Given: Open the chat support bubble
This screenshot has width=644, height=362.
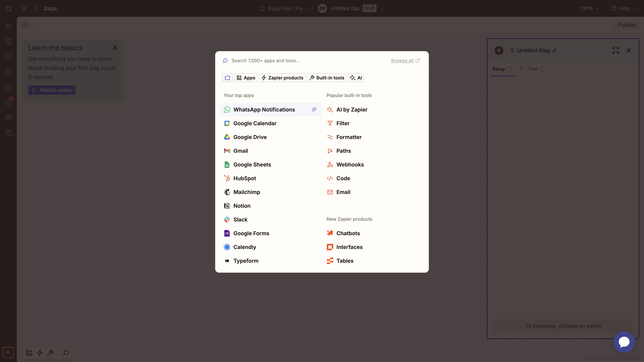Looking at the screenshot, I should point(624,342).
